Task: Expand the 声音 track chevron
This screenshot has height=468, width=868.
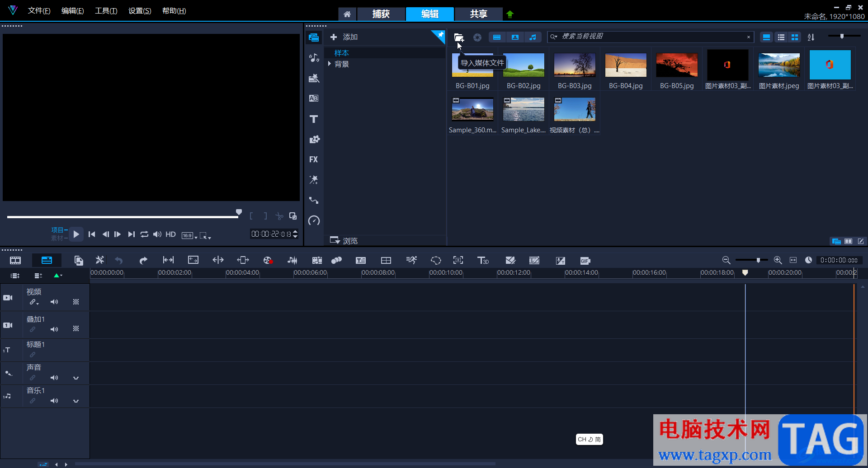Action: tap(76, 378)
